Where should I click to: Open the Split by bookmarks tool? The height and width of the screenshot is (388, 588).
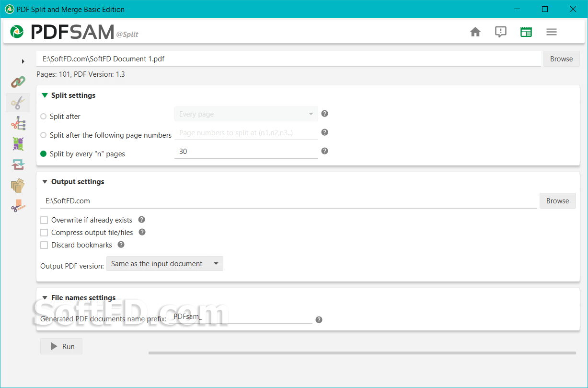[x=18, y=123]
